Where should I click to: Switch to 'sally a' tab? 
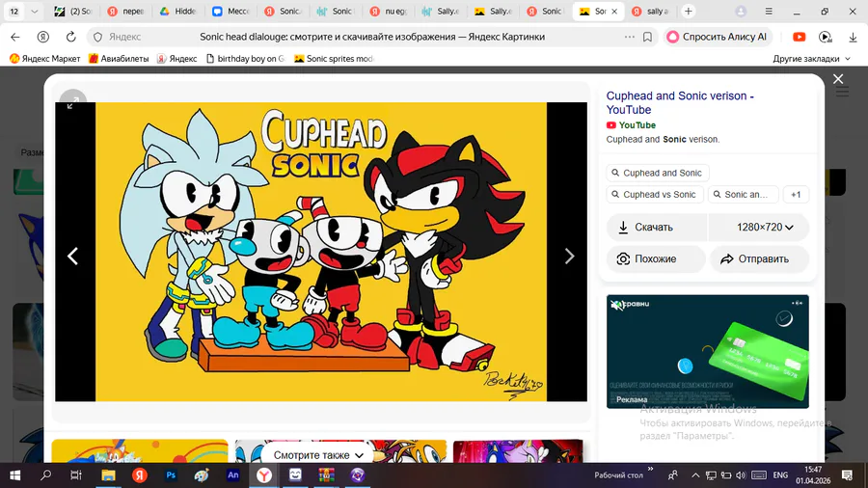click(x=650, y=11)
